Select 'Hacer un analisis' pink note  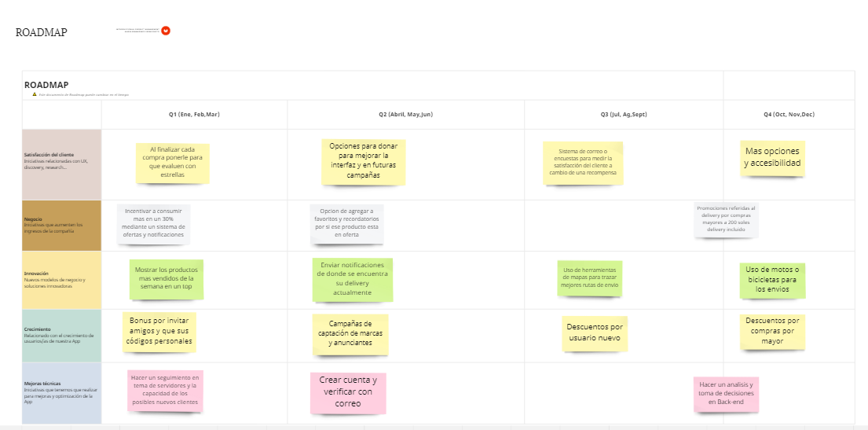[x=726, y=394]
